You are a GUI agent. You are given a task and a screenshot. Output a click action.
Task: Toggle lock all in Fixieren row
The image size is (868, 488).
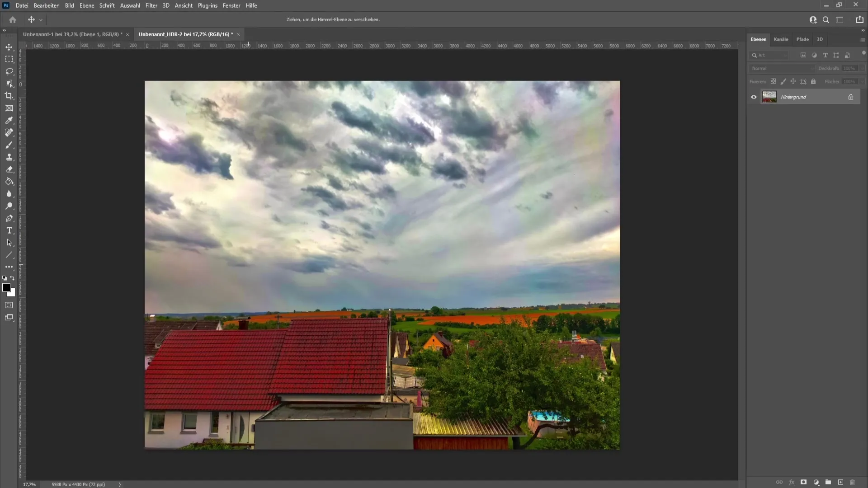pyautogui.click(x=813, y=81)
